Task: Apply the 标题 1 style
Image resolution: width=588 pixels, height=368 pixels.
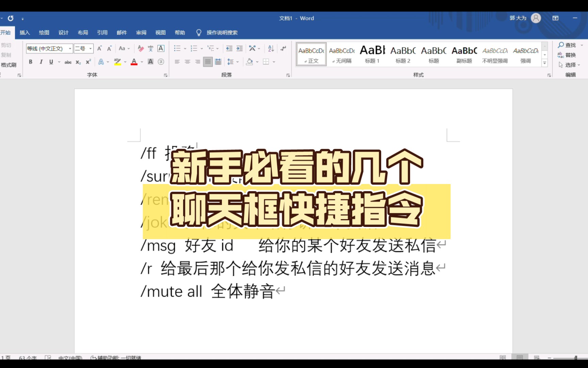Action: tap(372, 54)
